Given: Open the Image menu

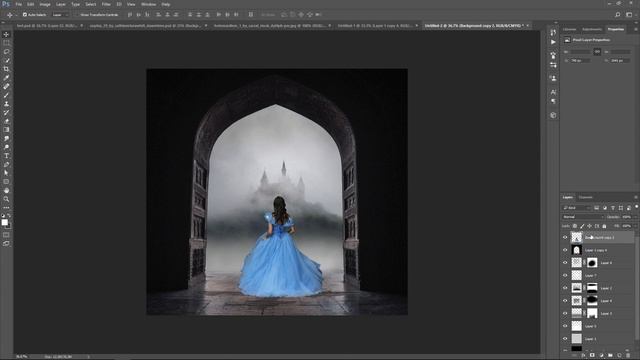Looking at the screenshot, I should pyautogui.click(x=45, y=4).
